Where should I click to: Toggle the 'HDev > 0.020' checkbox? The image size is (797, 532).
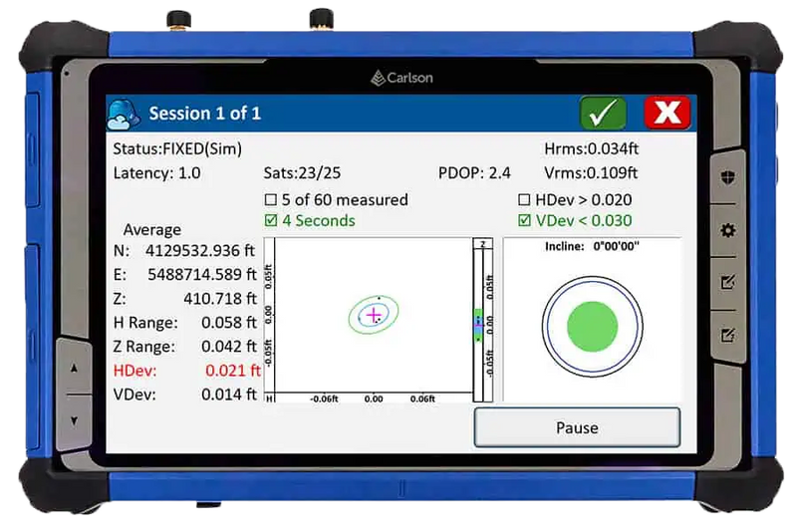[524, 199]
